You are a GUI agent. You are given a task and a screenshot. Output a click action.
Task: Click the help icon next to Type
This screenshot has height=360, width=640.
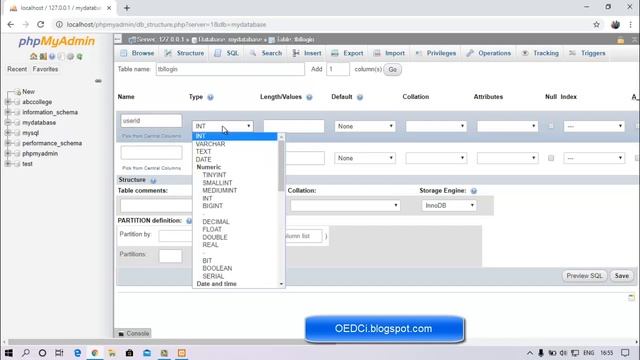[x=210, y=97]
